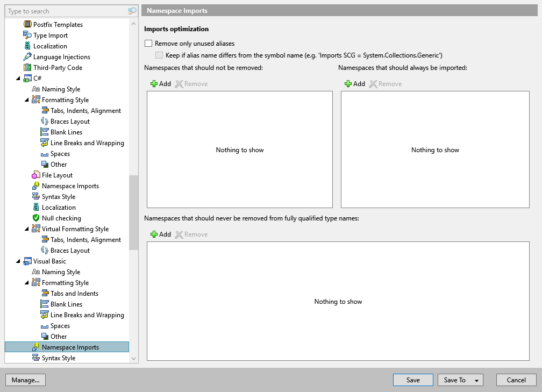Click Add for never-removed fully qualified names

click(x=160, y=234)
